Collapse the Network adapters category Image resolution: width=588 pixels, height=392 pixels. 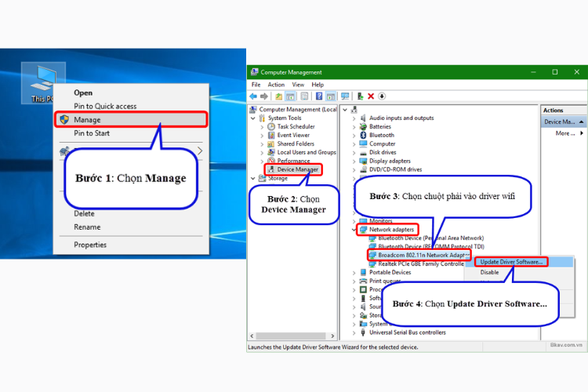354,230
